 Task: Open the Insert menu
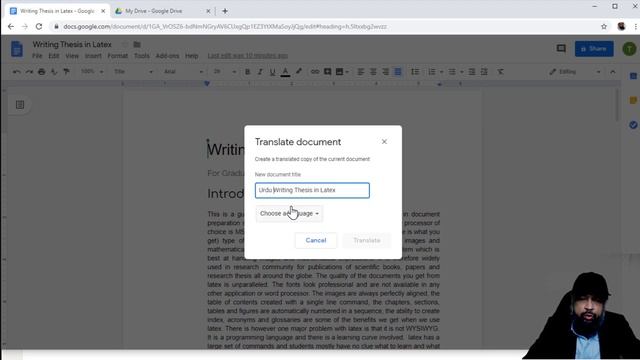pyautogui.click(x=93, y=56)
